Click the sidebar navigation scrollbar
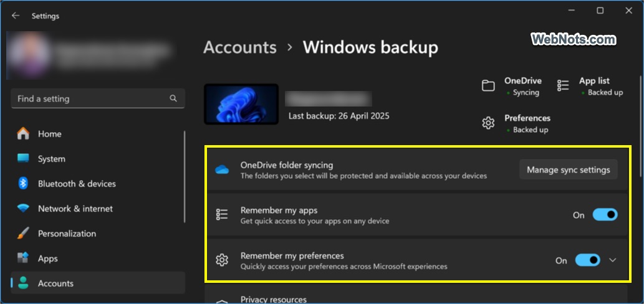Viewport: 644px width, 304px height. pos(185,176)
